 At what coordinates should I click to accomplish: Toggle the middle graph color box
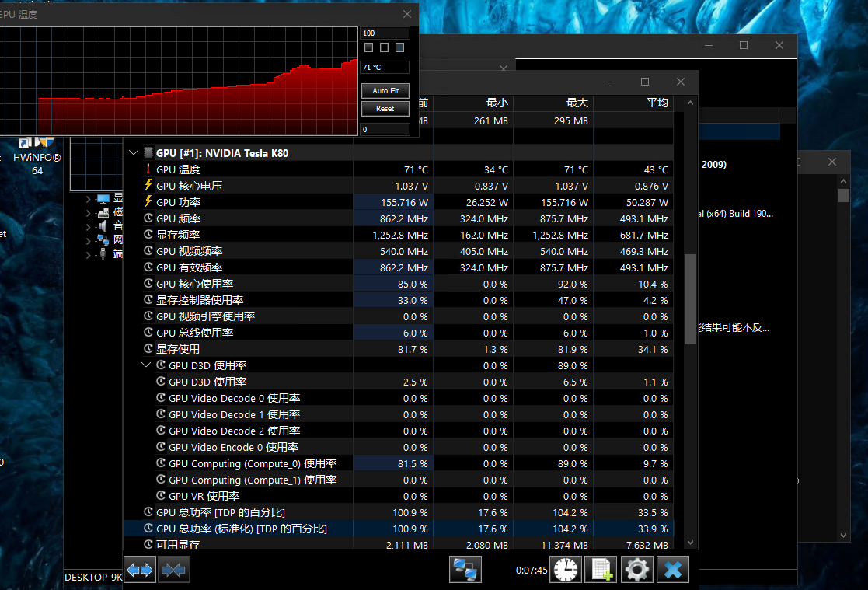384,48
